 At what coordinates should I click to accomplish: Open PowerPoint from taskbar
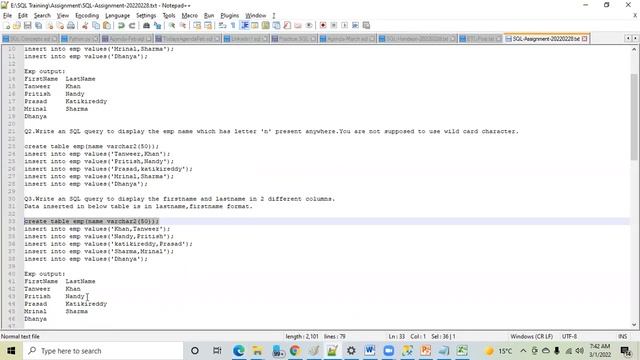(426, 351)
